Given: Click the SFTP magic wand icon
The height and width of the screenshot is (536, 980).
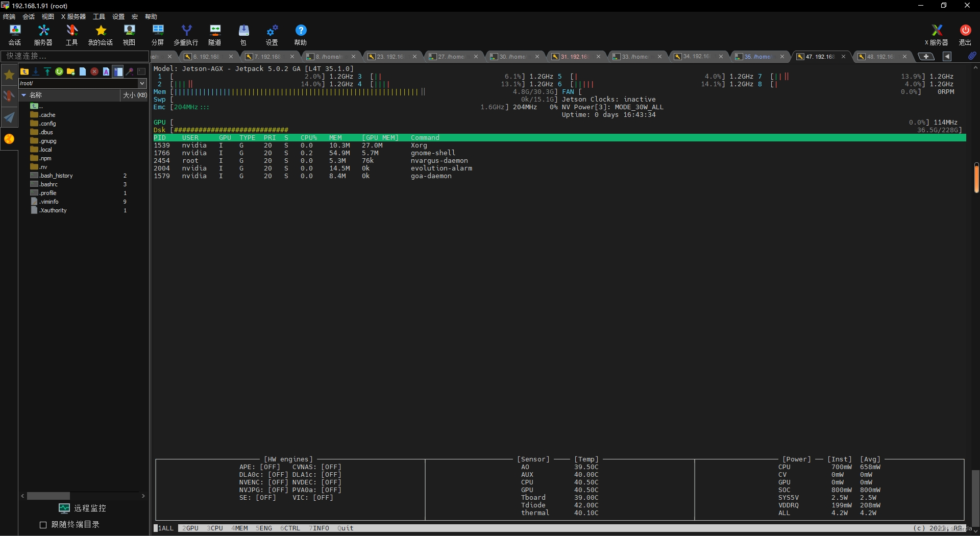Looking at the screenshot, I should coord(130,71).
